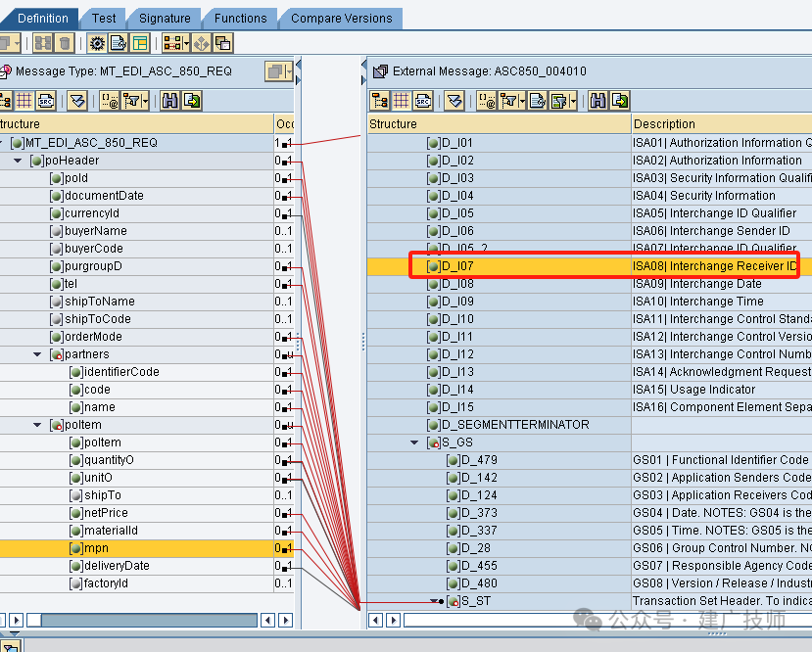Click the Occ column header in source pane
Image resolution: width=812 pixels, height=652 pixels.
[284, 123]
